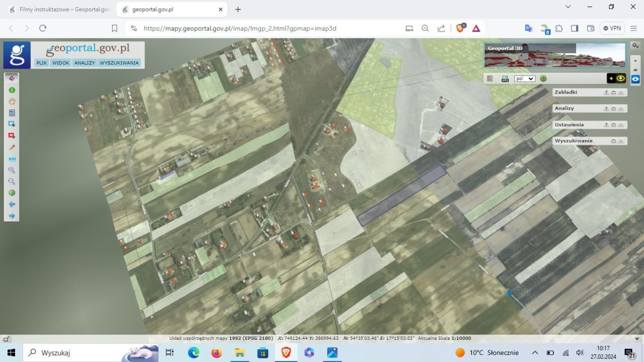644x362 pixels.
Task: Open the ANALIZY menu
Action: 85,63
